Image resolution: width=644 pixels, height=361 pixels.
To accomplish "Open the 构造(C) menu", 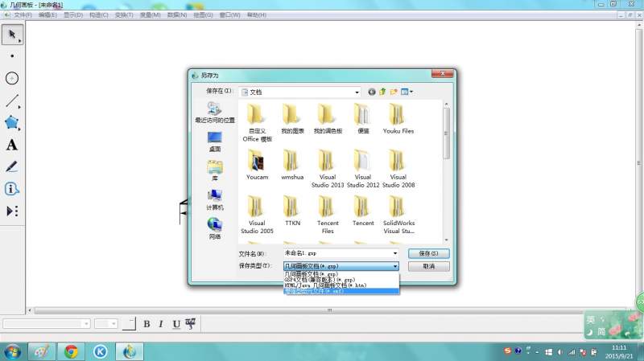I will click(99, 14).
